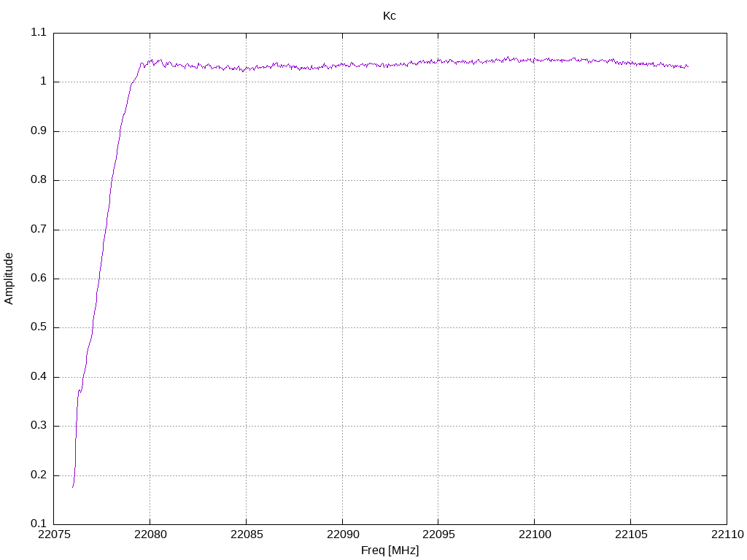
Task: Click the y-axis tick label 0.6
Action: 39,278
